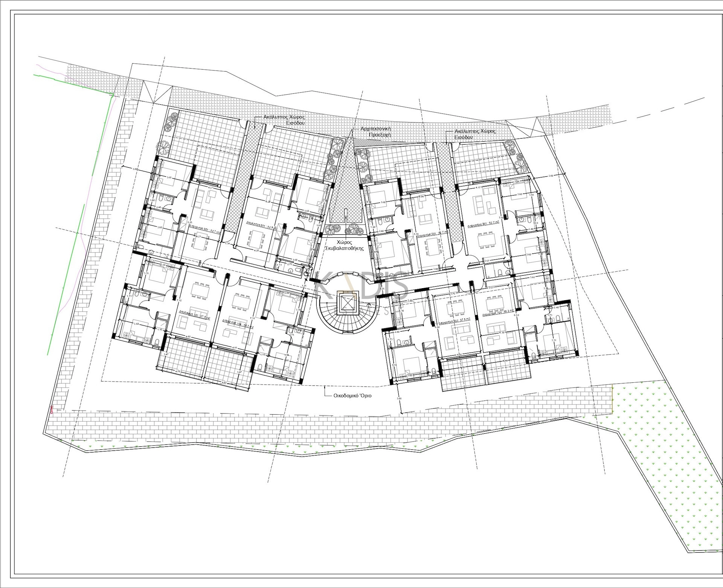Click the dining table in left-wing apartment 103
723x588 pixels.
200,290
